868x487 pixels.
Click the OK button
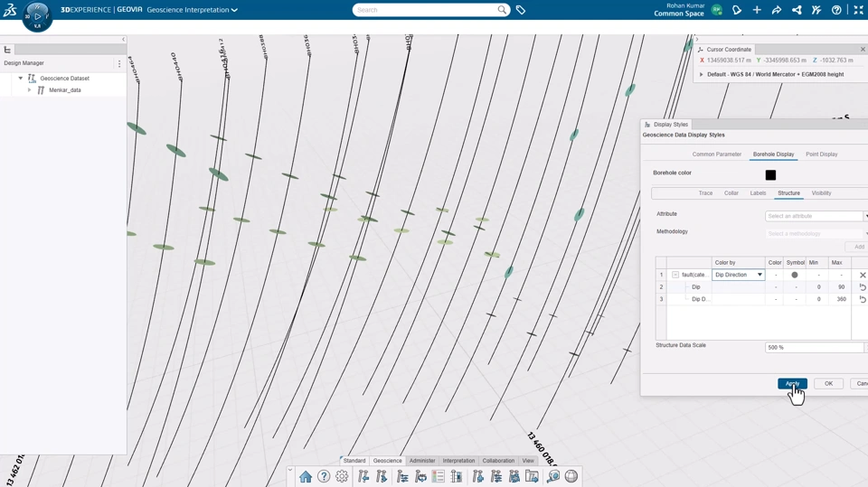[x=828, y=383]
